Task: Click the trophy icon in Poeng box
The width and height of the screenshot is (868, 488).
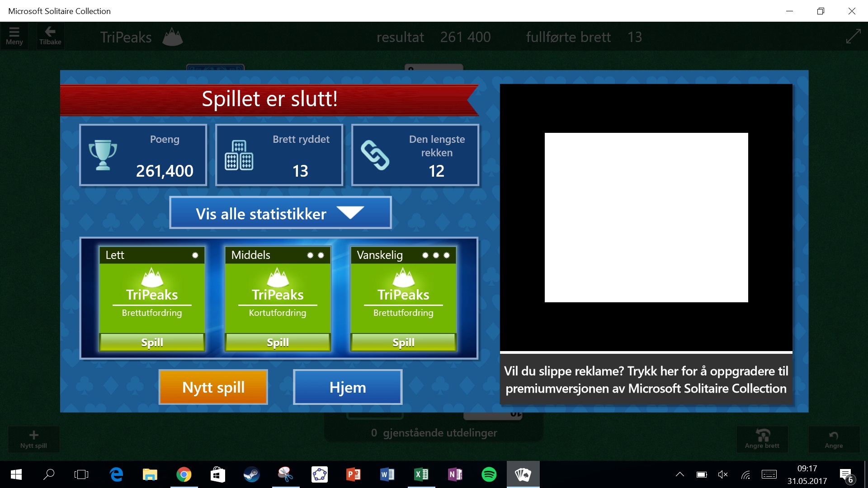Action: click(103, 155)
